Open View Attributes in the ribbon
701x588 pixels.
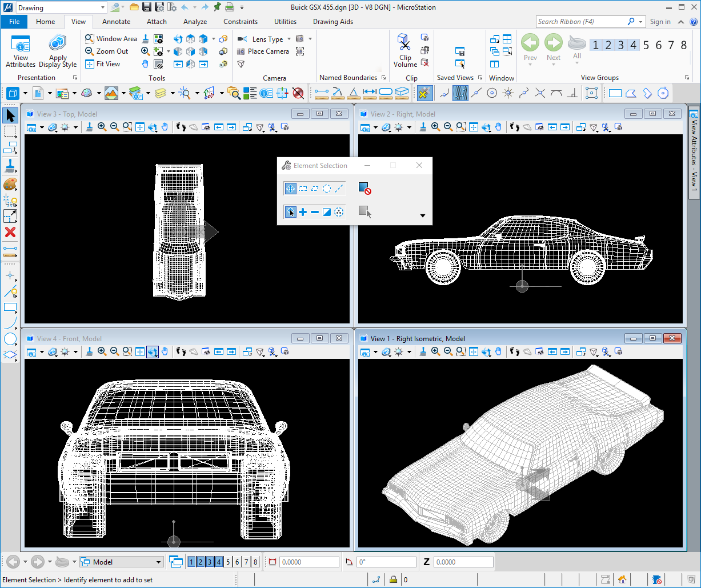pyautogui.click(x=21, y=50)
